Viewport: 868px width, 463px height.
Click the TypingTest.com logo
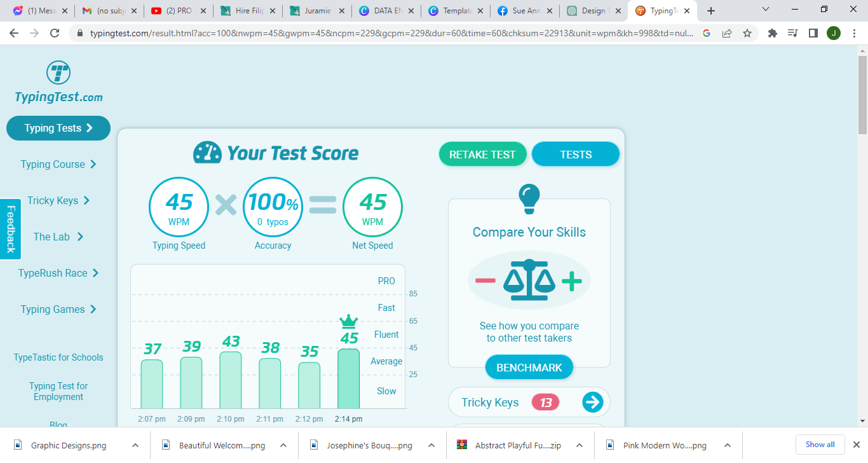click(58, 82)
